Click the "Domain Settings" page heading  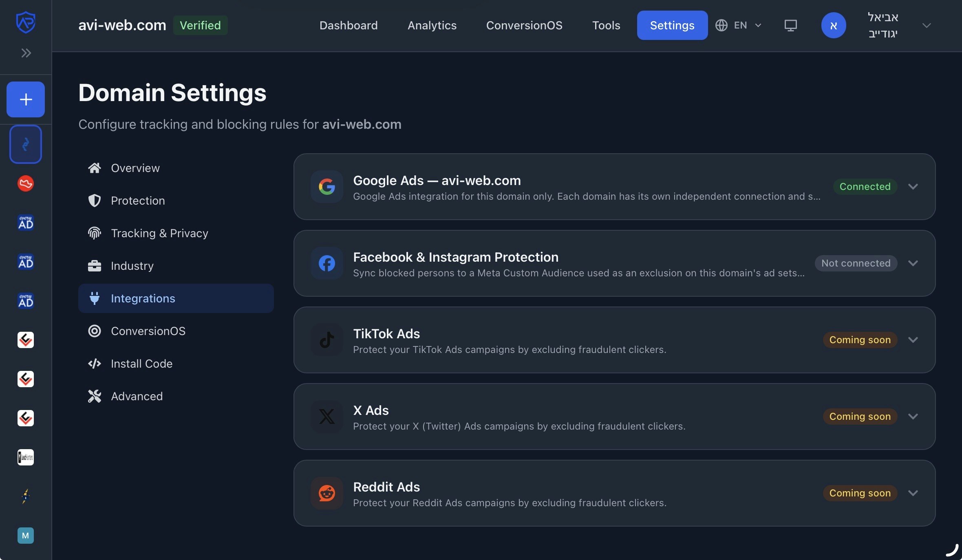(x=172, y=93)
